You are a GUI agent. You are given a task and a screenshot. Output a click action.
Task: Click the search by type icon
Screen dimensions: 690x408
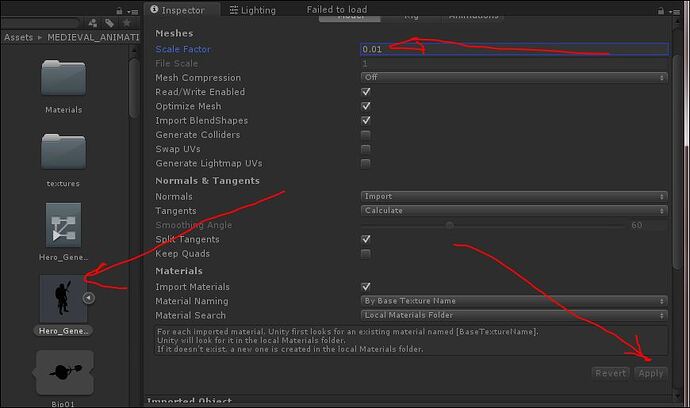[93, 22]
